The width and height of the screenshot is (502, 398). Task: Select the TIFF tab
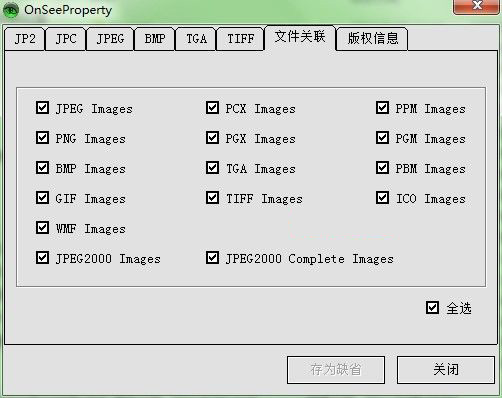pyautogui.click(x=240, y=39)
